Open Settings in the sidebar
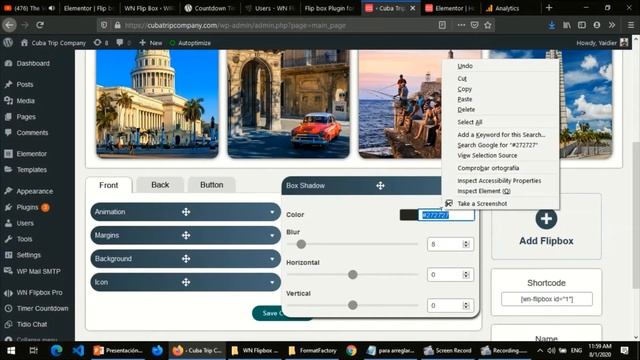The image size is (640, 360). point(29,255)
